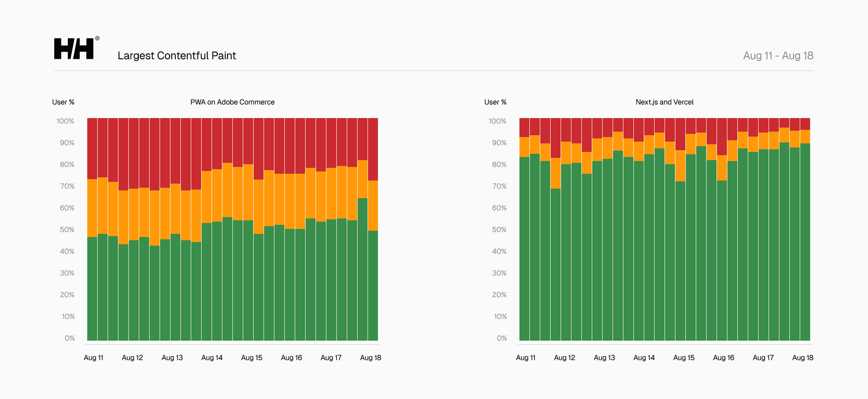Image resolution: width=868 pixels, height=399 pixels.
Task: Click the 50% gridline label on the PWA chart
Action: click(67, 230)
